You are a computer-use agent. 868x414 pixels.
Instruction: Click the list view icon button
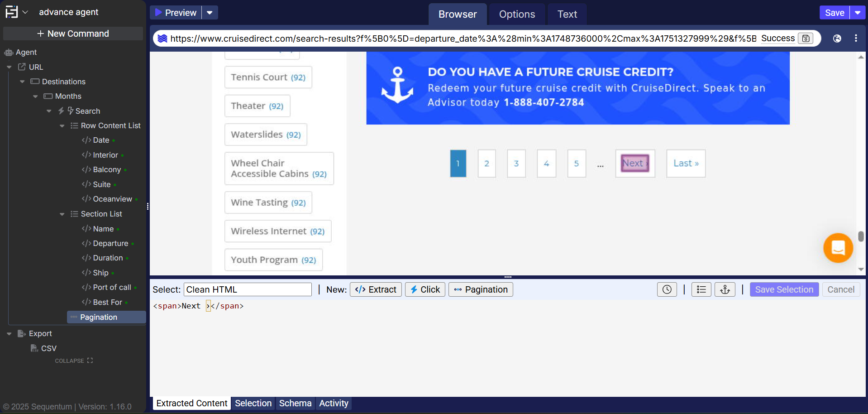(x=701, y=289)
